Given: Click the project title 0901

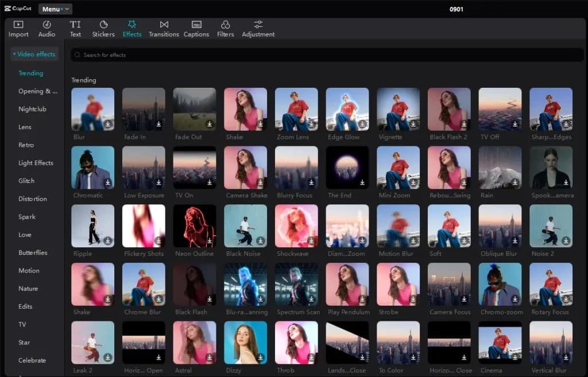Looking at the screenshot, I should point(457,9).
